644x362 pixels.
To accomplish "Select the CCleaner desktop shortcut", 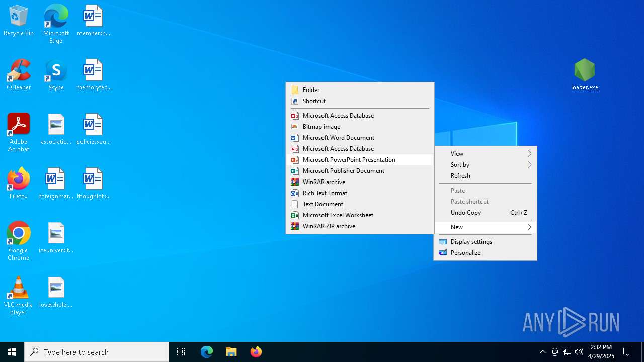I will point(19,75).
